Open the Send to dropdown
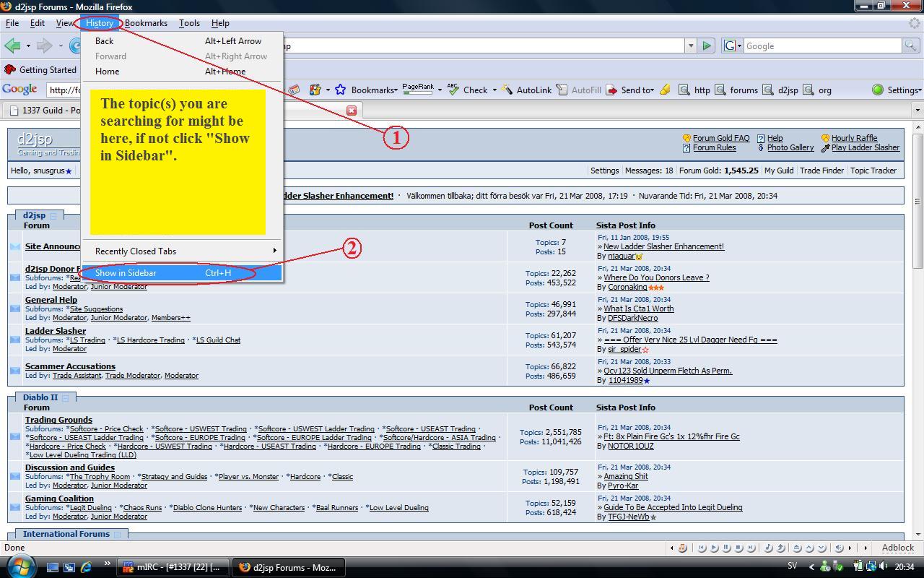The height and width of the screenshot is (578, 924). pyautogui.click(x=636, y=90)
